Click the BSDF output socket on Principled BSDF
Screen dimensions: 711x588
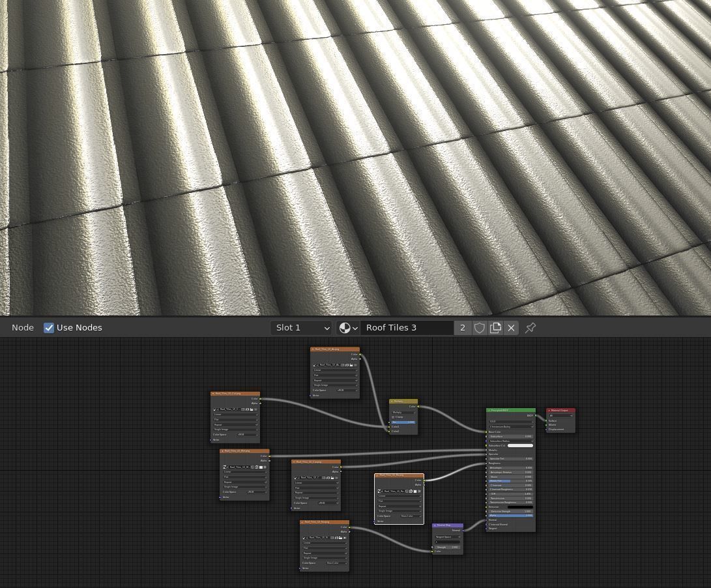[536, 416]
